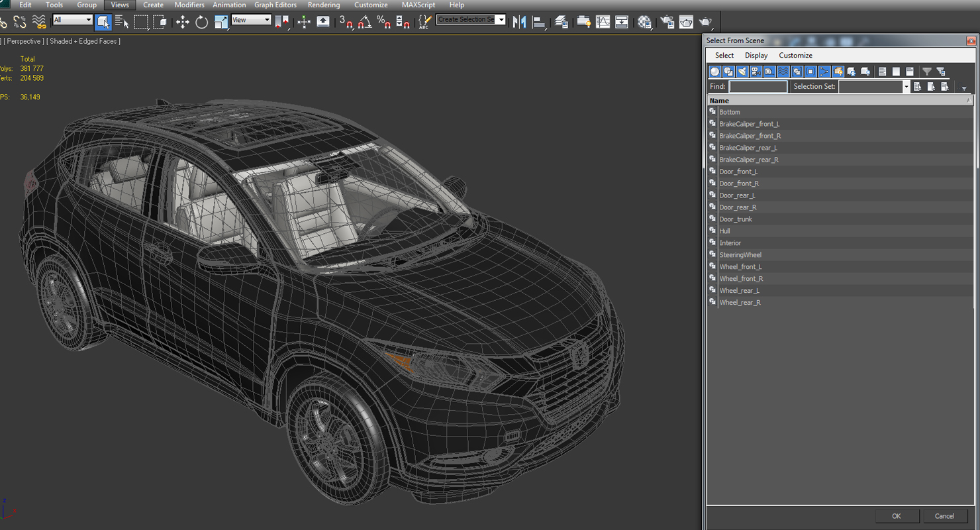Open the Graph Editors menu
This screenshot has height=530, width=980.
275,5
